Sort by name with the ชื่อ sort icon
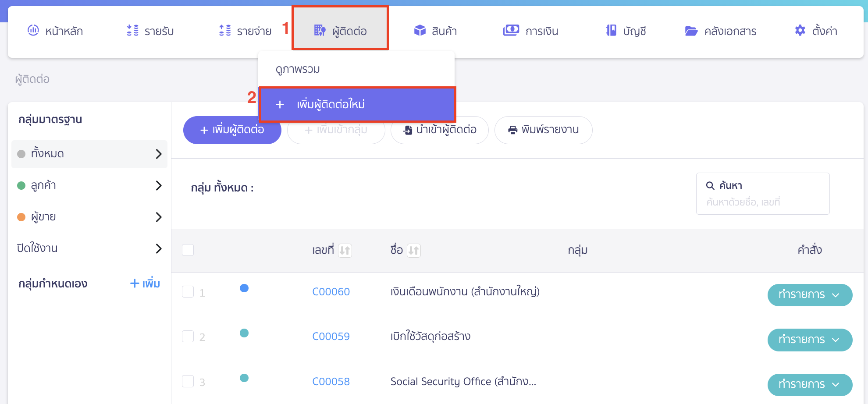 [413, 250]
